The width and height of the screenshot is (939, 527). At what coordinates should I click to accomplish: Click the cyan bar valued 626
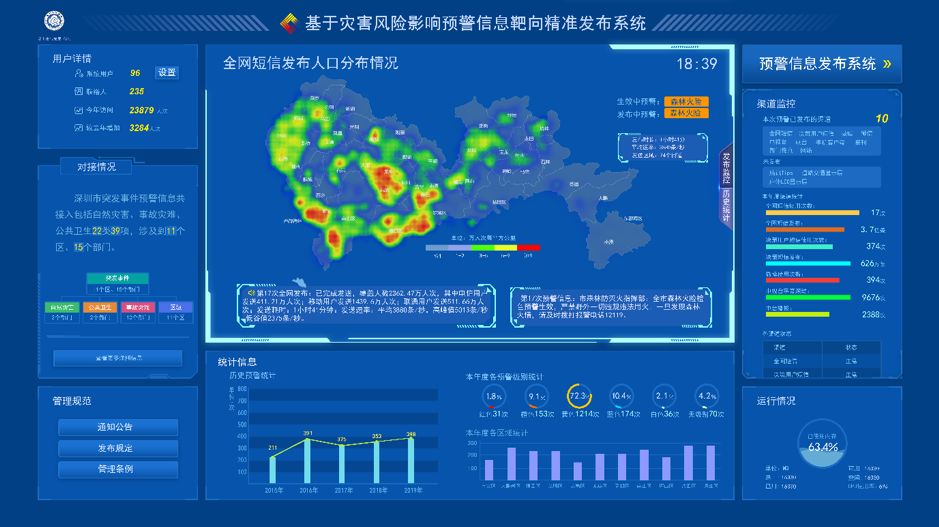pyautogui.click(x=808, y=263)
